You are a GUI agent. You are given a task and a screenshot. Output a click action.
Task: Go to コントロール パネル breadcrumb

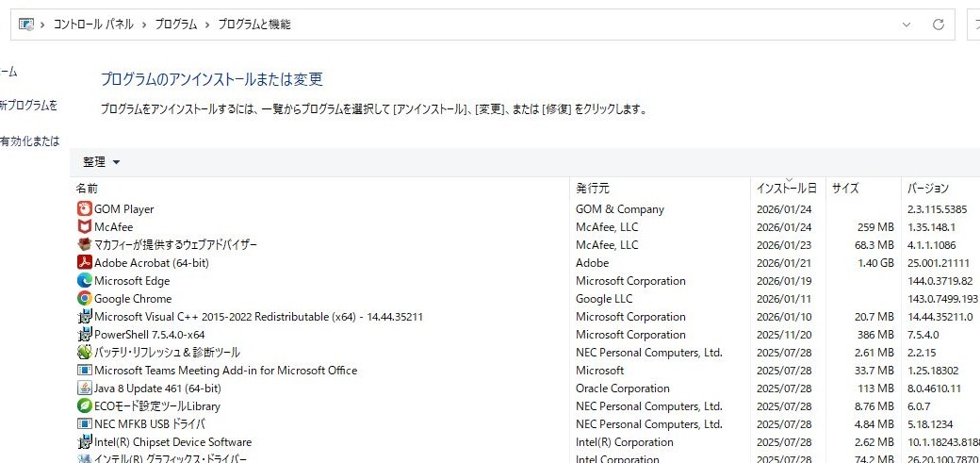click(93, 25)
